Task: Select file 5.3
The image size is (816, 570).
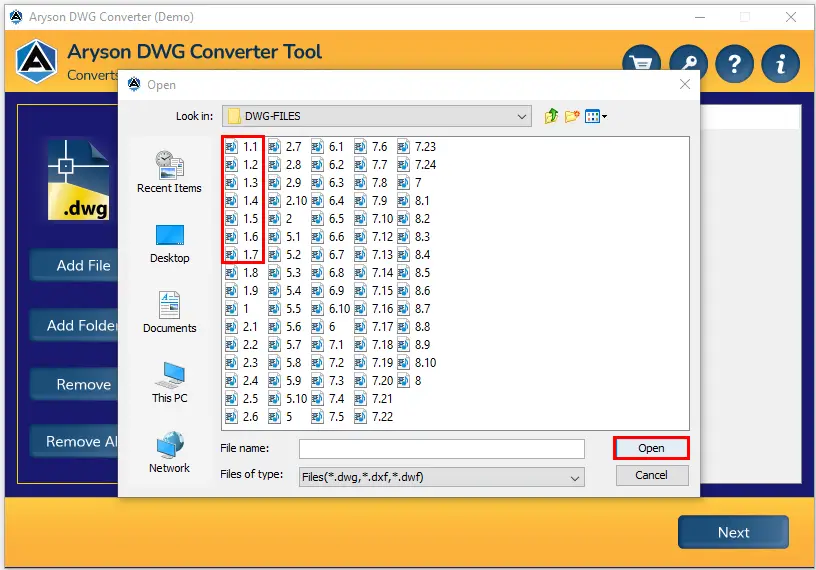Action: (285, 273)
